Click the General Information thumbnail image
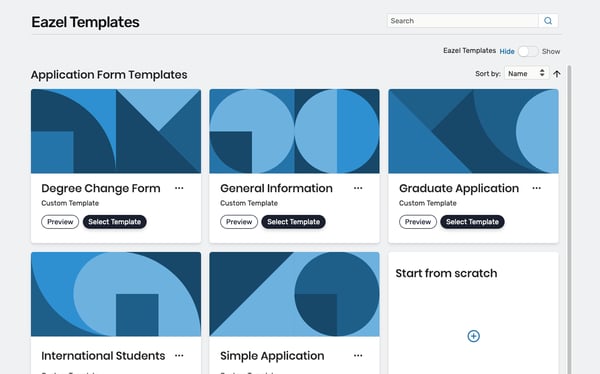 [295, 131]
